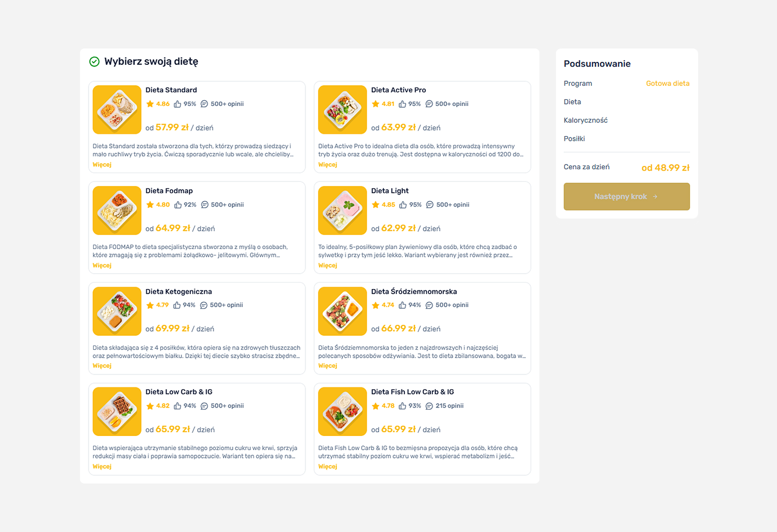Click the green checkmark beside Wybierz swoją dietę

pyautogui.click(x=94, y=62)
